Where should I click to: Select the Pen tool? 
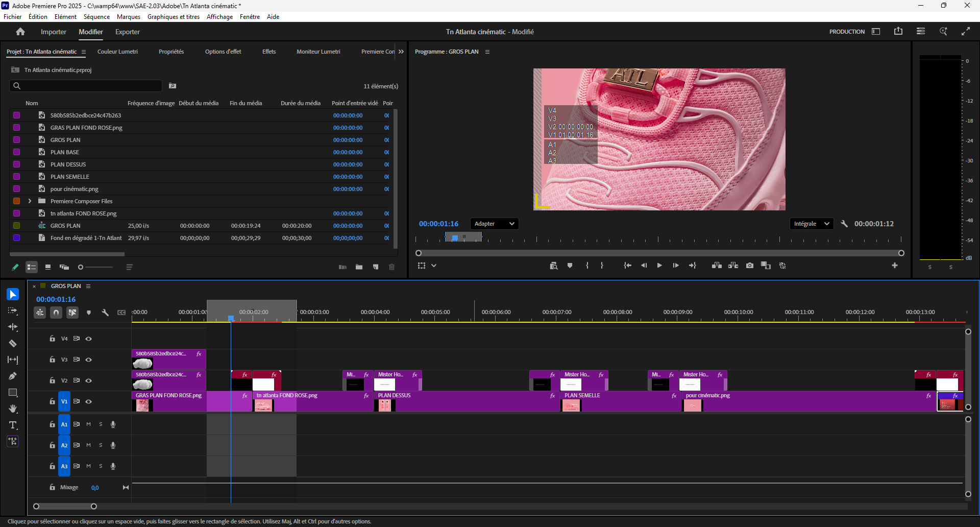pyautogui.click(x=13, y=376)
